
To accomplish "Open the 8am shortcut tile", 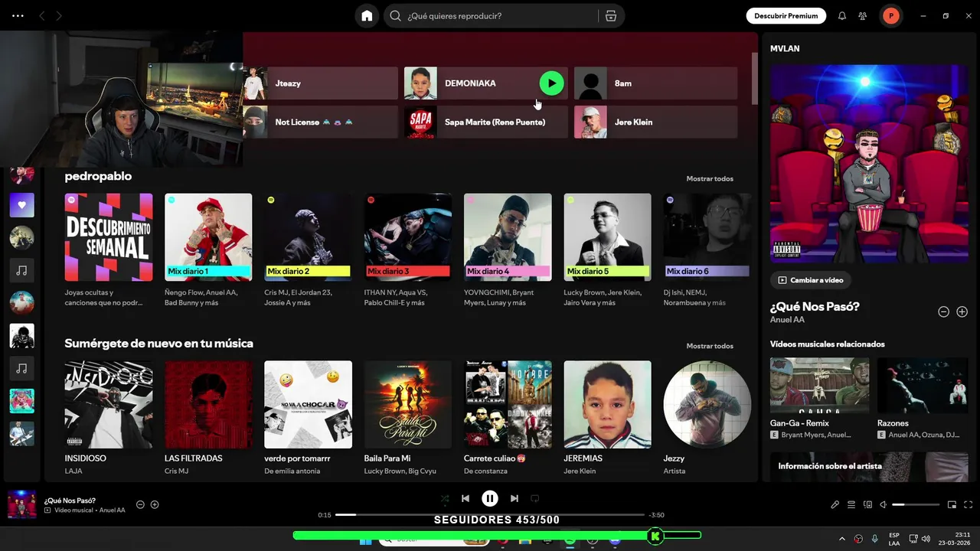I will pyautogui.click(x=656, y=83).
